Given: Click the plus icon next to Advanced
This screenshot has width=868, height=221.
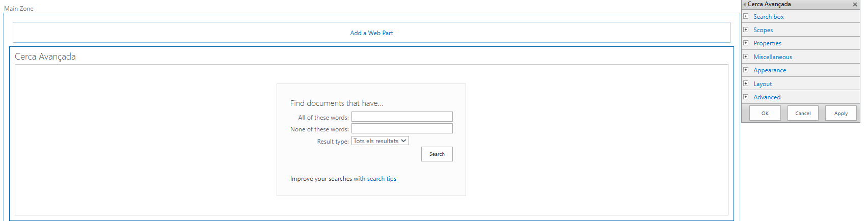Looking at the screenshot, I should [746, 97].
